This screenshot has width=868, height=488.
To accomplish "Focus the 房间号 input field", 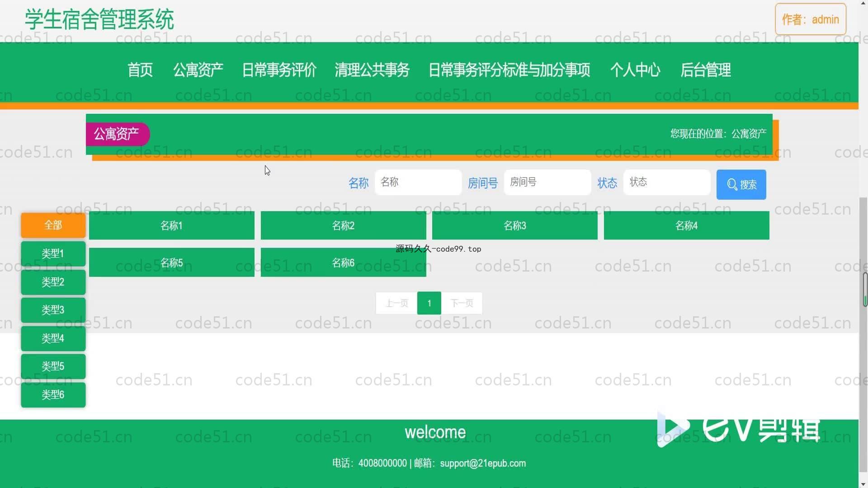I will pos(547,182).
